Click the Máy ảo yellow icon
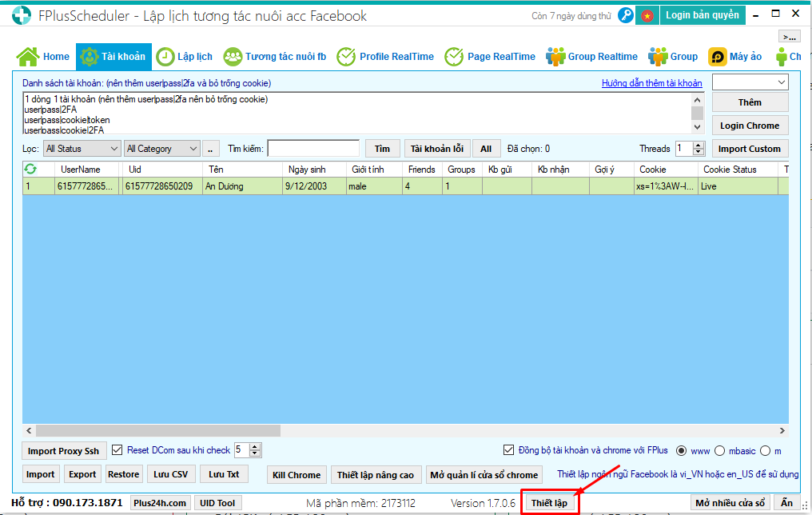Viewport: 812px width, 515px height. tap(718, 57)
